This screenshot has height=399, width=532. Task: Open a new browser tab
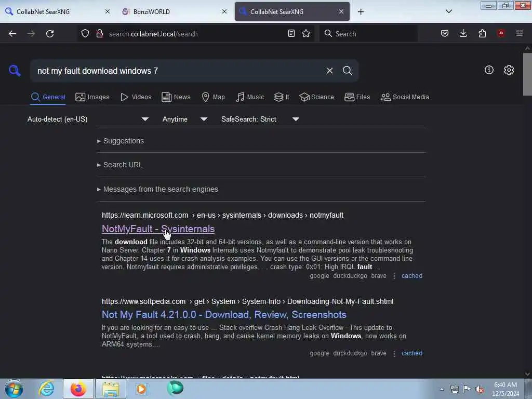click(x=361, y=12)
